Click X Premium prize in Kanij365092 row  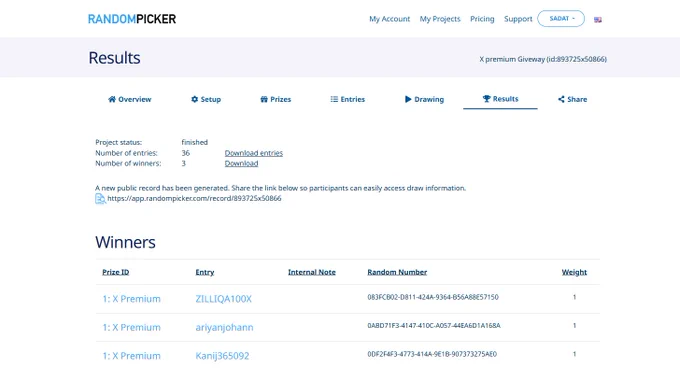(131, 356)
